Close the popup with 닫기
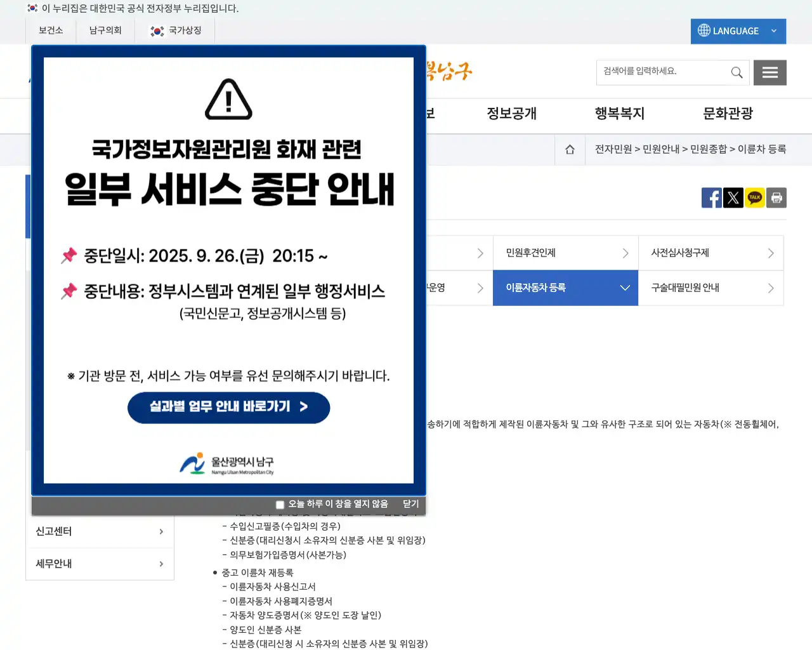The image size is (812, 650). (x=411, y=504)
